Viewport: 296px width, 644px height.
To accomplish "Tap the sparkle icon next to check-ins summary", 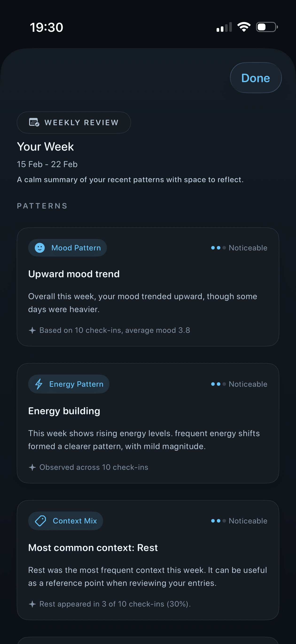I will click(x=32, y=330).
